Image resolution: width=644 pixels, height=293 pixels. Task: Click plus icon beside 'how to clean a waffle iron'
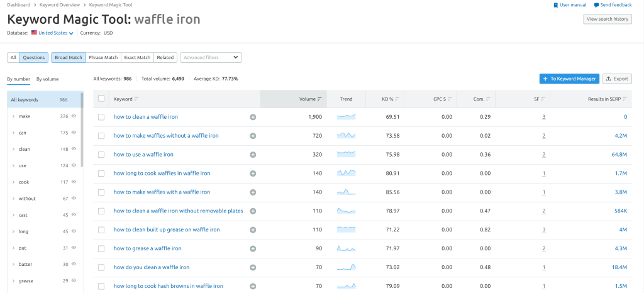click(x=253, y=117)
